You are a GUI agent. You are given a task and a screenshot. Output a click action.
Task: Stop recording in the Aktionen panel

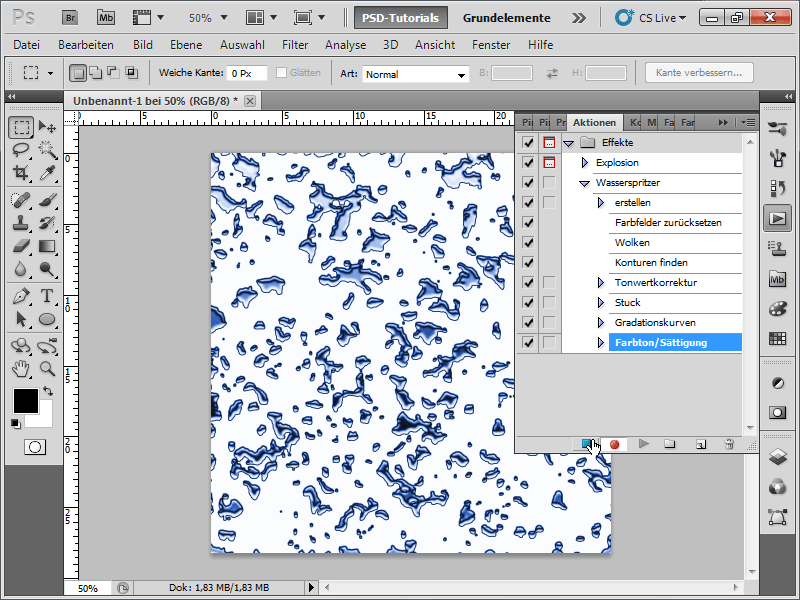click(x=587, y=444)
